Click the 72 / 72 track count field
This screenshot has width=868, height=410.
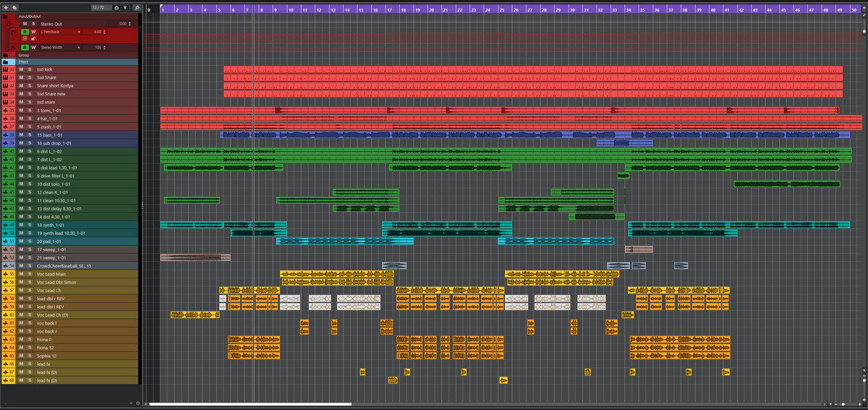click(101, 8)
